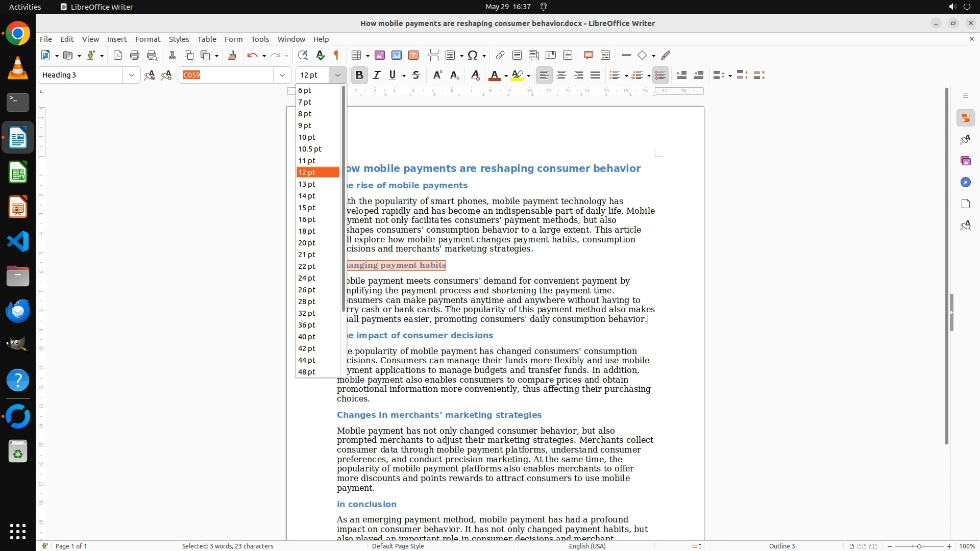
Task: Click the Insert Hyperlink icon
Action: pos(500,55)
